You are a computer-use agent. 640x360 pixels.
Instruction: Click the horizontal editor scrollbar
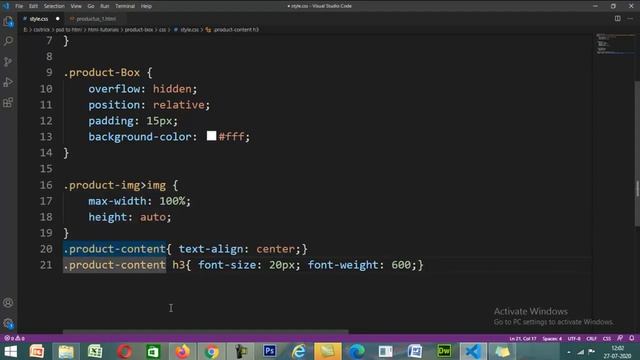pos(206,331)
